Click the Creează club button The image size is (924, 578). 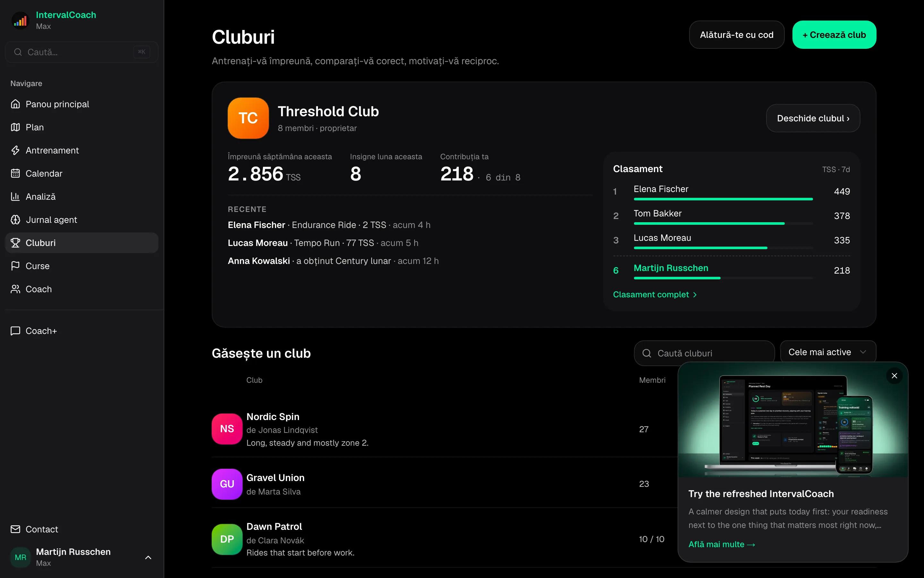click(834, 35)
